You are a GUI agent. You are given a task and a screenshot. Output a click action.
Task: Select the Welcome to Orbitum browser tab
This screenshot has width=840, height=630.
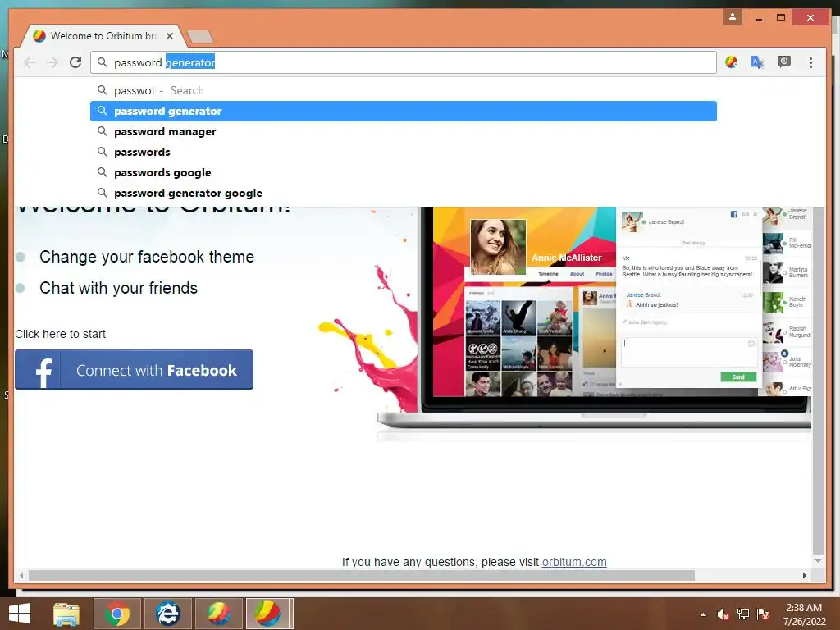tap(103, 36)
